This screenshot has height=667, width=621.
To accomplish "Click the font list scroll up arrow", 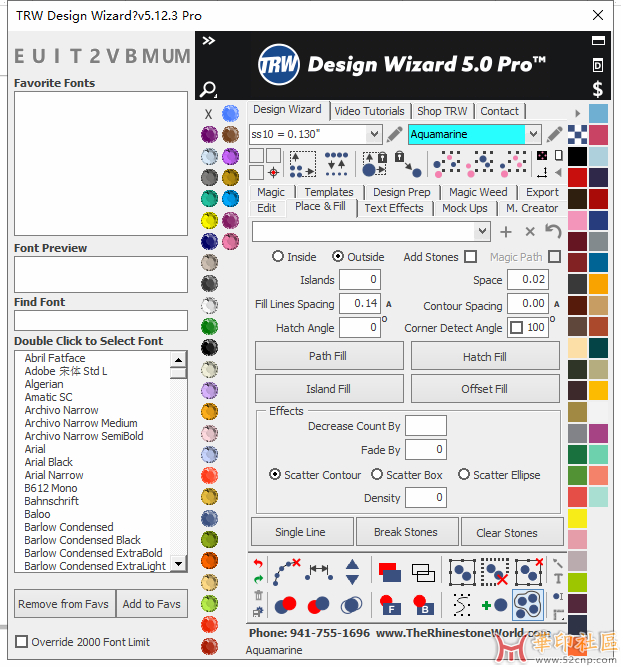I will tap(179, 360).
